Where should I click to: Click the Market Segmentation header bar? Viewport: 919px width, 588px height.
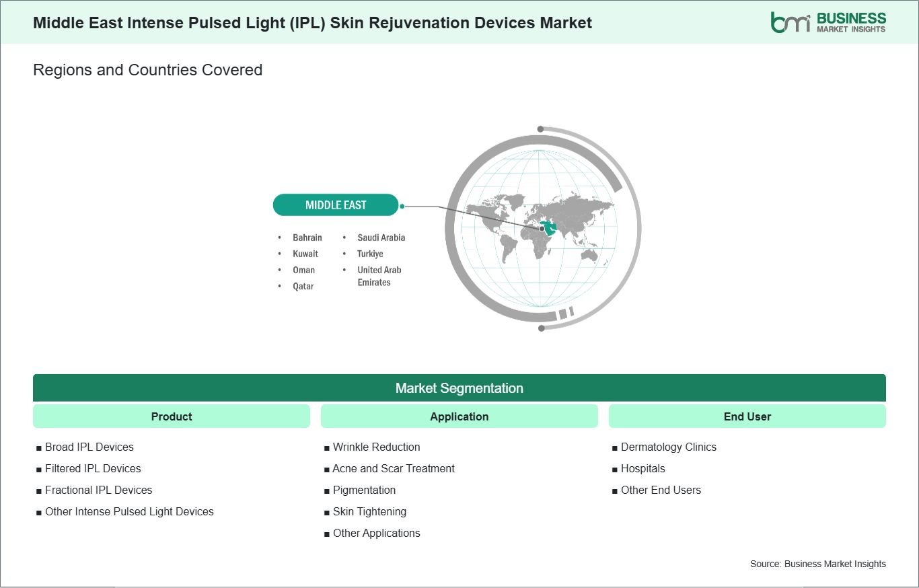tap(459, 388)
